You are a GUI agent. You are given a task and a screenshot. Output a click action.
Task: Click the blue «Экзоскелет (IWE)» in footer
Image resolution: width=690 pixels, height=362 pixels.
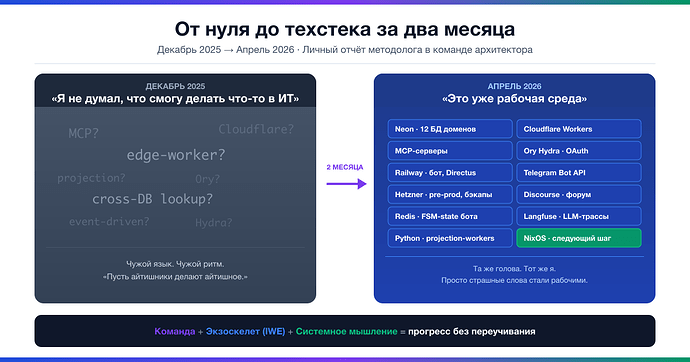246,331
